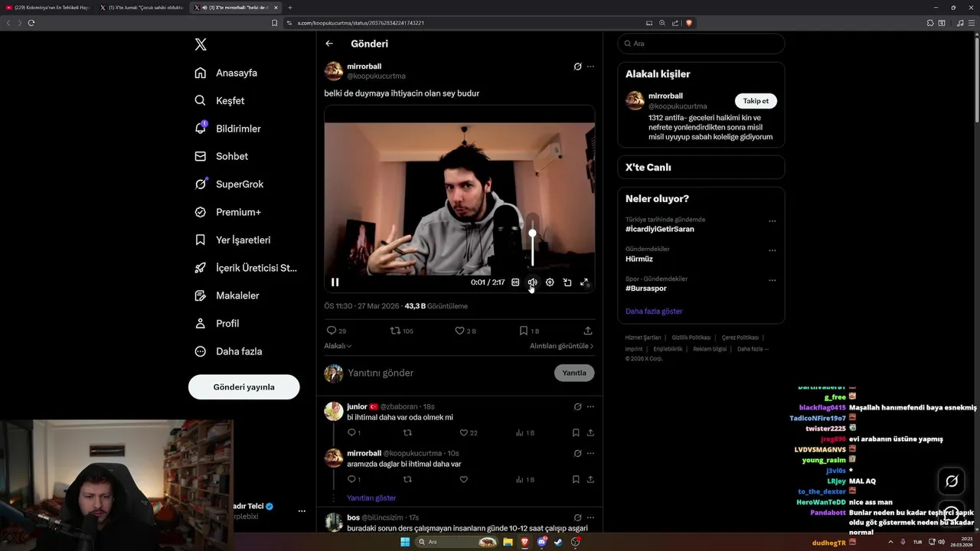Image resolution: width=980 pixels, height=551 pixels.
Task: Click the floating Grok button
Action: pos(952,481)
